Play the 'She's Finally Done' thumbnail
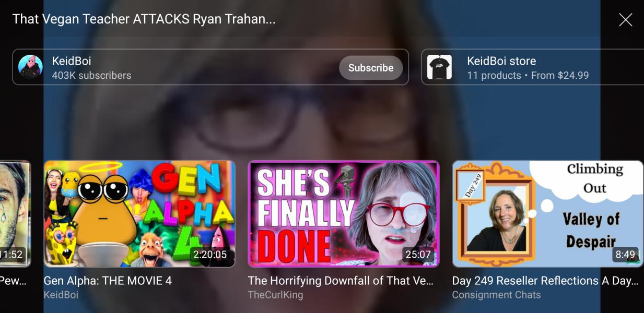 (344, 214)
